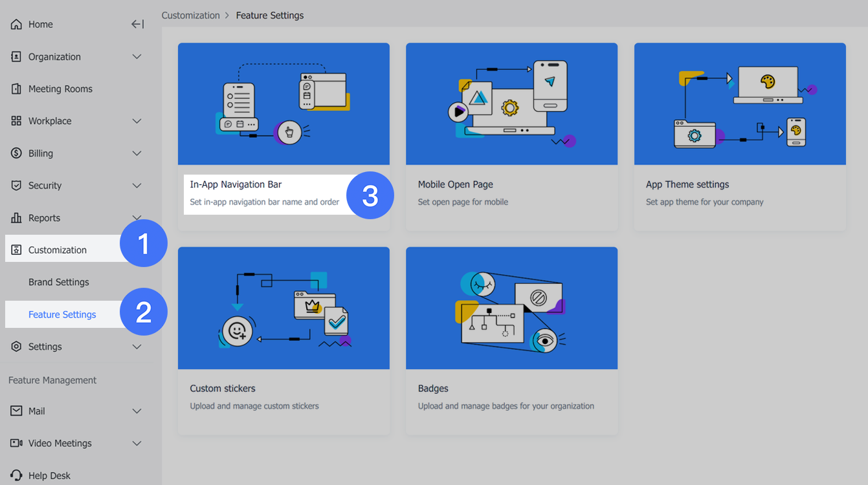Collapse the sidebar with the arrow icon

click(x=137, y=23)
